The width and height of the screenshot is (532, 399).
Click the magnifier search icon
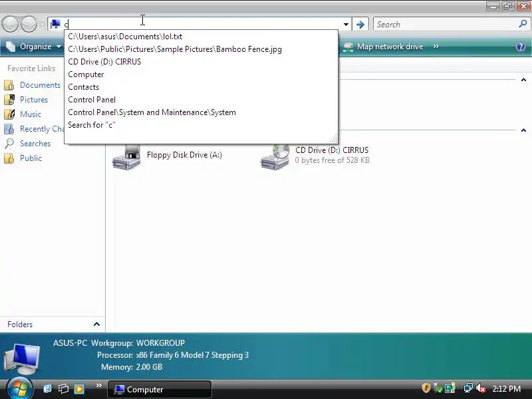pos(523,24)
